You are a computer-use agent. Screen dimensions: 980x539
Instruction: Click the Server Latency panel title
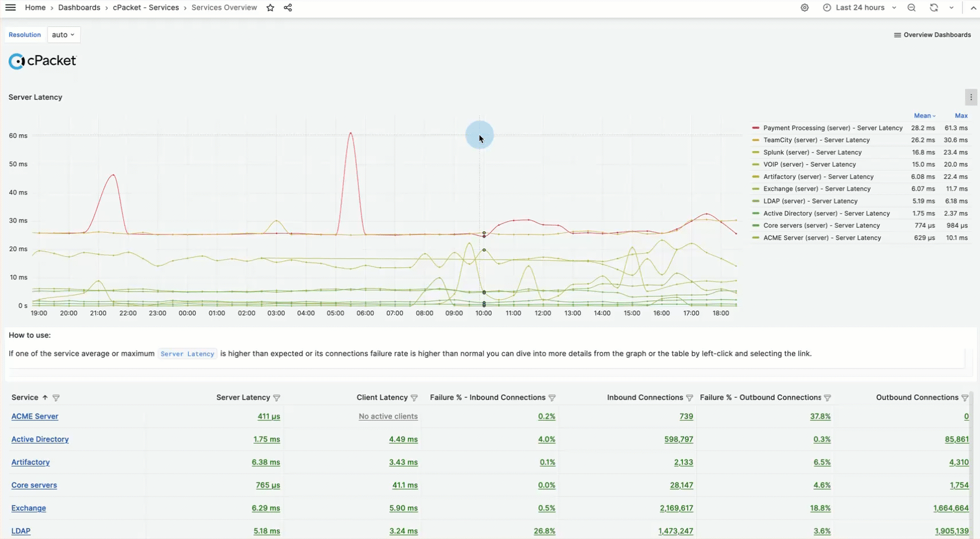pyautogui.click(x=36, y=97)
